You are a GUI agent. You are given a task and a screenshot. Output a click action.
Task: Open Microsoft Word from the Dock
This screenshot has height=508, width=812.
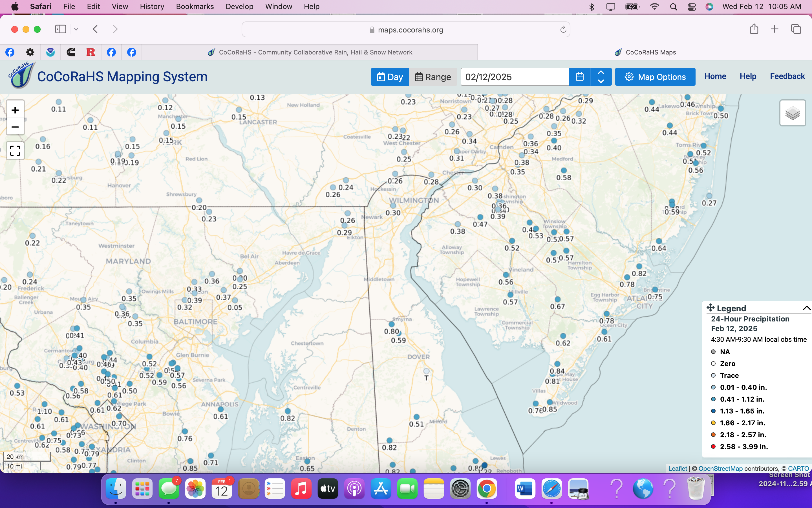pos(525,489)
